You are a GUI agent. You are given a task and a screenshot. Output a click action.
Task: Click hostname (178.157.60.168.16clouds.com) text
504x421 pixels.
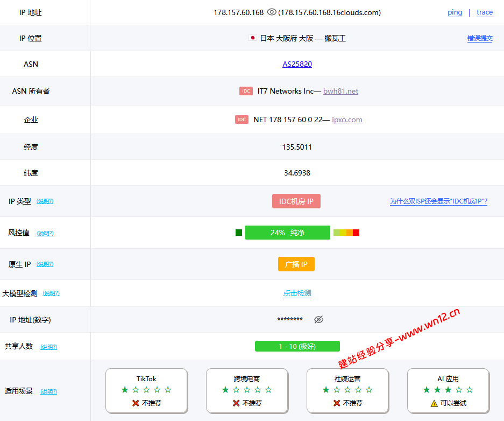330,12
